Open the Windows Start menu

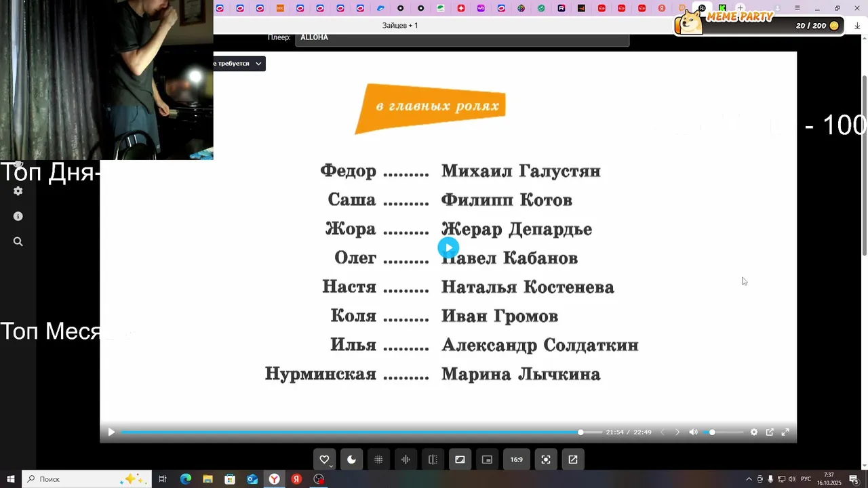[11, 479]
